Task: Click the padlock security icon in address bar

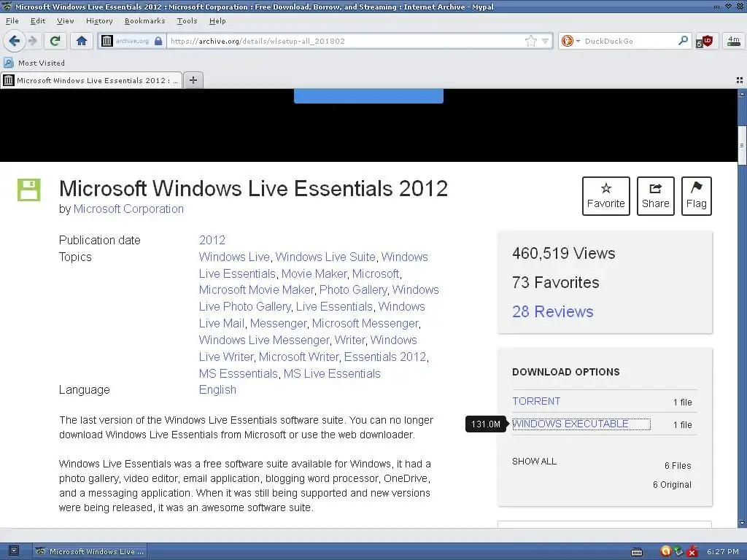Action: coord(158,41)
